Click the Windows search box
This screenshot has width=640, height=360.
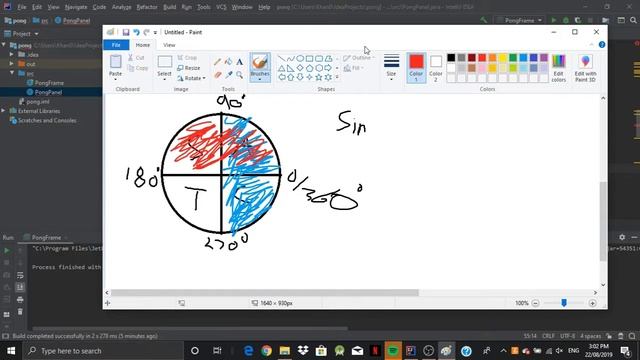point(104,351)
